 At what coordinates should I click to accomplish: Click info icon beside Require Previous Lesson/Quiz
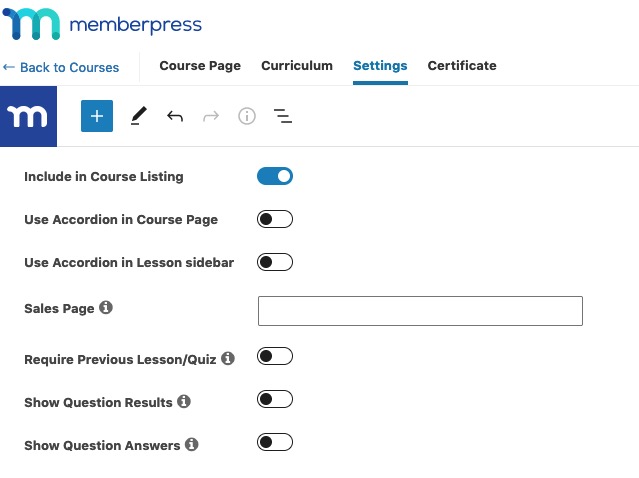228,357
